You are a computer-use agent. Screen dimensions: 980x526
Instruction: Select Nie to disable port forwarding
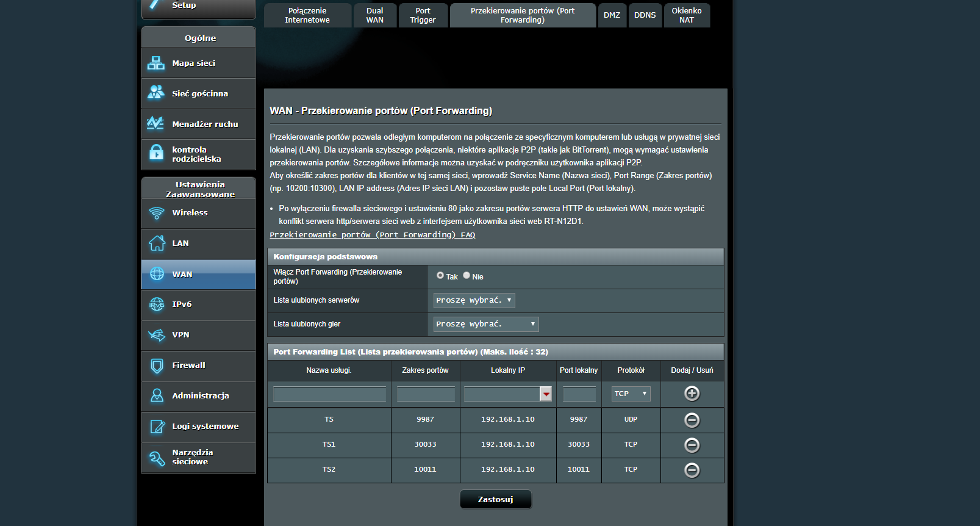(467, 276)
